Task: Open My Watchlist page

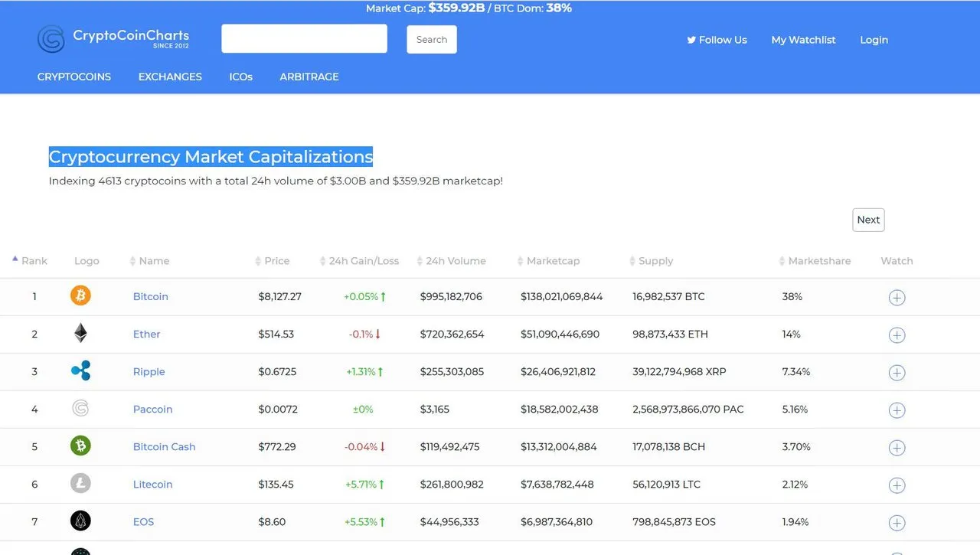Action: (x=803, y=40)
